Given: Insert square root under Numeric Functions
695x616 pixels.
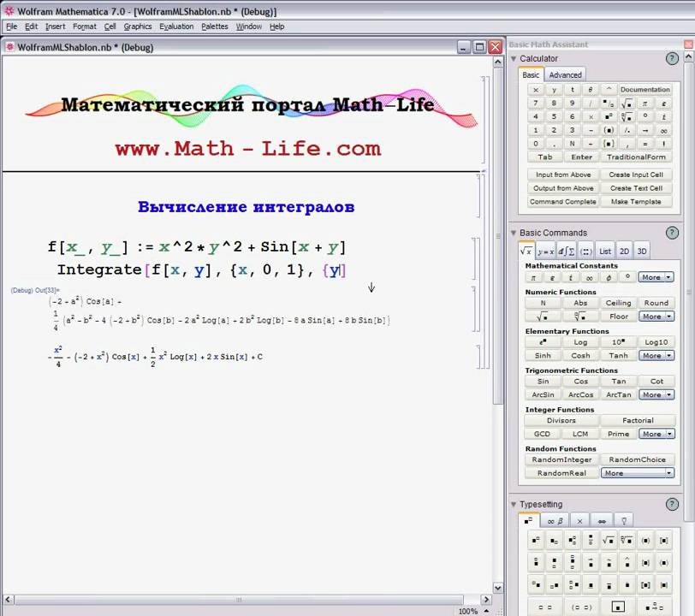Looking at the screenshot, I should tap(543, 317).
